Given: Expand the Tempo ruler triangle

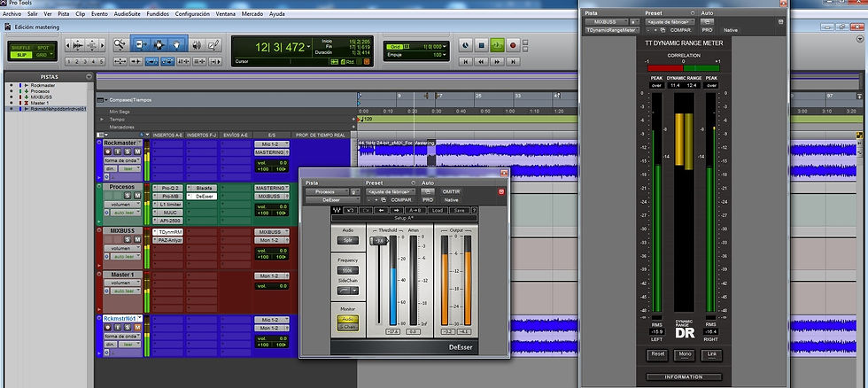Looking at the screenshot, I should pyautogui.click(x=102, y=119).
